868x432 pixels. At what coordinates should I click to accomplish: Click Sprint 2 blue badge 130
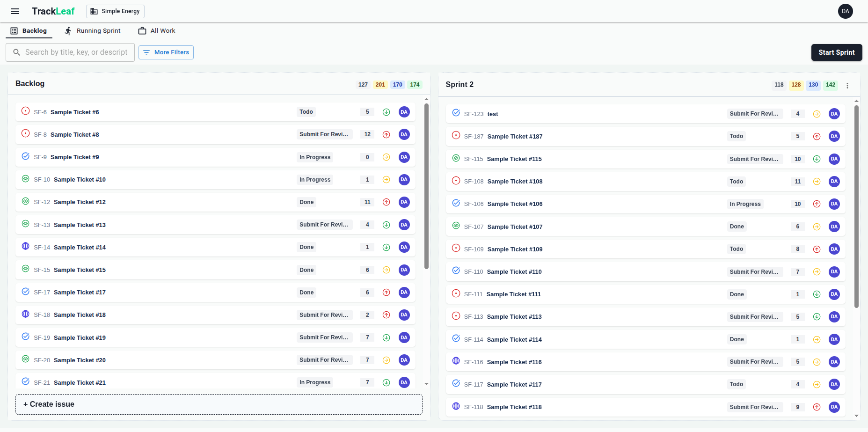[813, 85]
